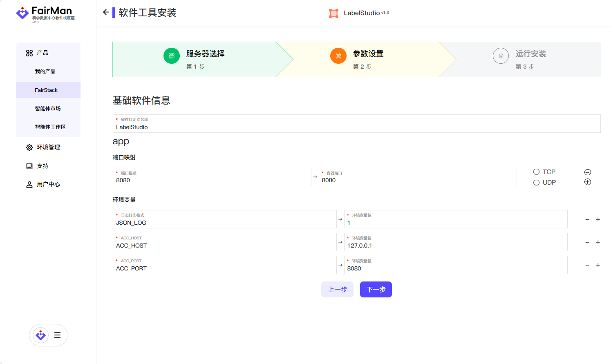Click the green 服务器选择 step icon
611x364 pixels.
click(x=172, y=56)
